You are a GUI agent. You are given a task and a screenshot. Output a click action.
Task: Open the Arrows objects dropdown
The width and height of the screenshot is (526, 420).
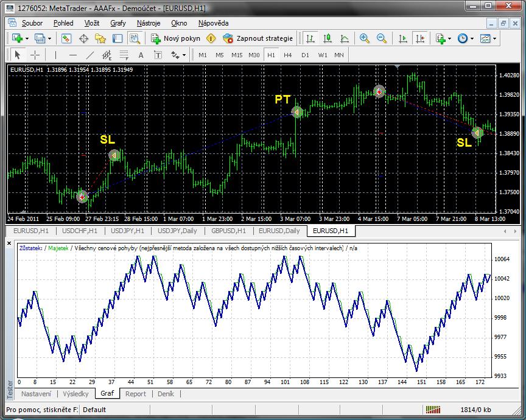tap(184, 55)
